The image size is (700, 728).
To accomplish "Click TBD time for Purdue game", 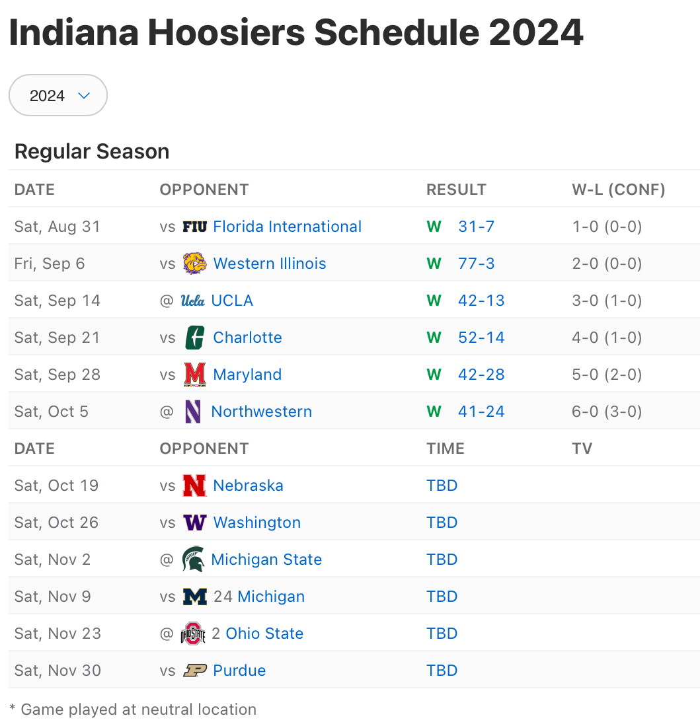I will 442,671.
